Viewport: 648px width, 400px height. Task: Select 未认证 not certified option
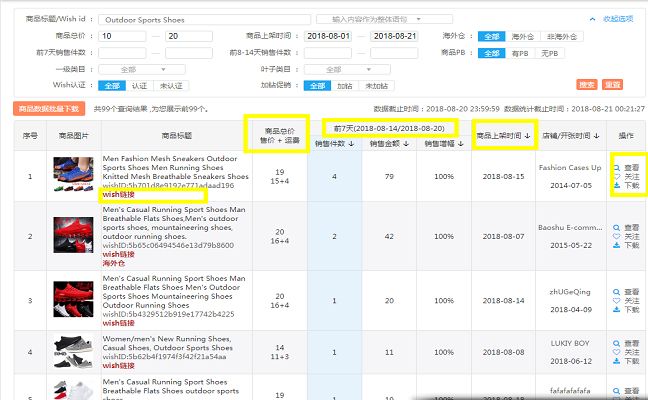pyautogui.click(x=171, y=86)
